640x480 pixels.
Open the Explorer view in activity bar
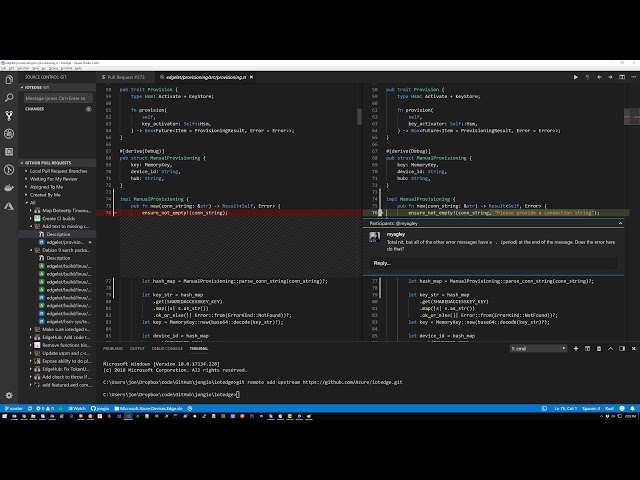click(x=9, y=80)
